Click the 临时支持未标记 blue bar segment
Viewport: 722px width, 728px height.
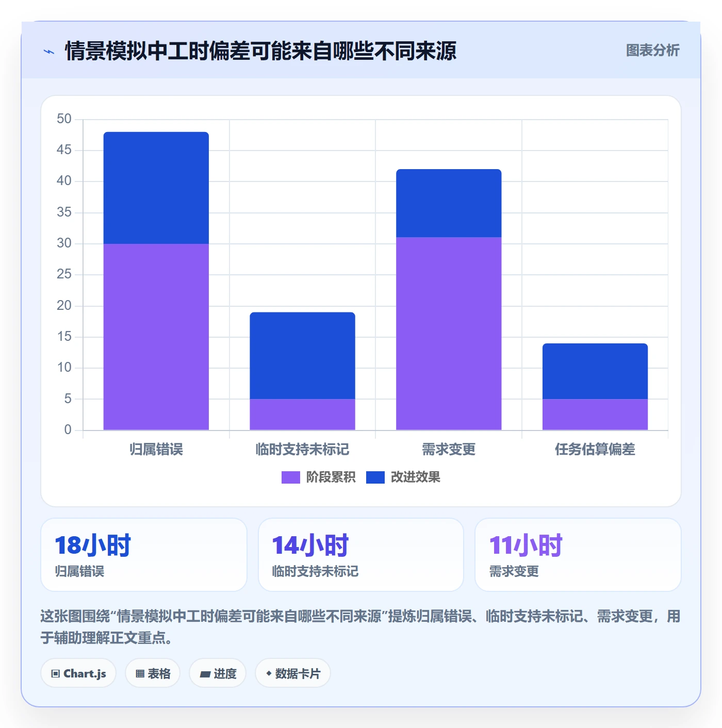pos(302,356)
